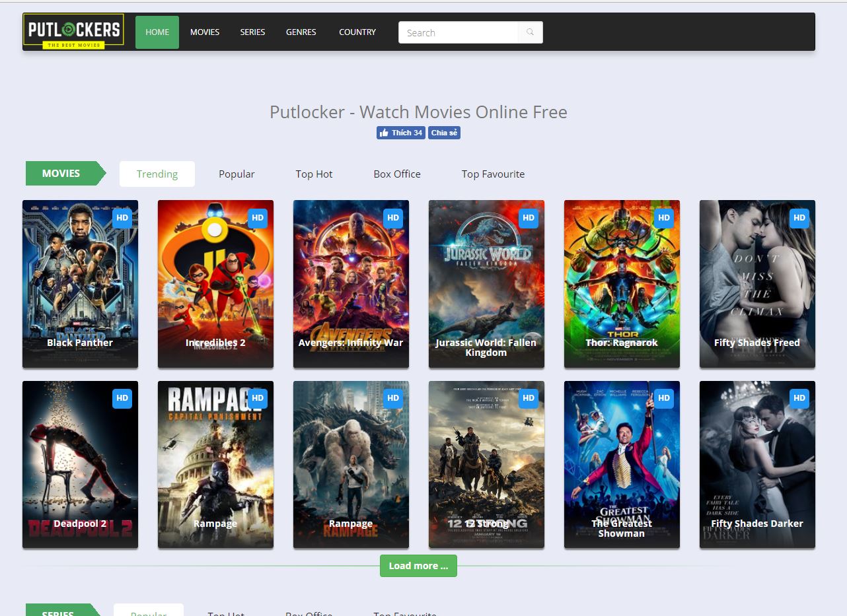Open the Avengers: Infinity War title link

(x=351, y=343)
